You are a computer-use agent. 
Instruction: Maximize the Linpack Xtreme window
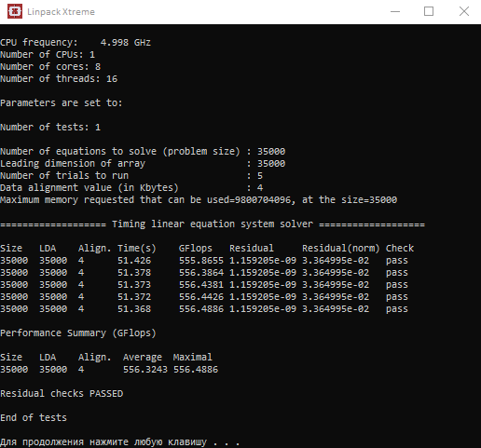[x=429, y=11]
